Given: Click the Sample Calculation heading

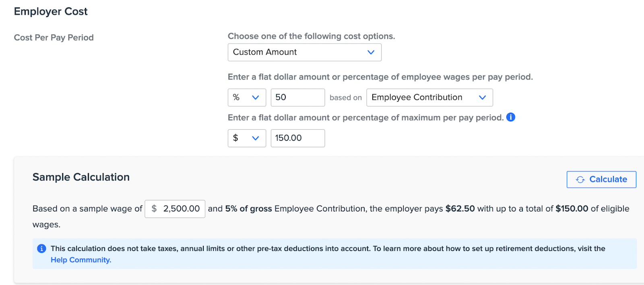Looking at the screenshot, I should (x=81, y=177).
